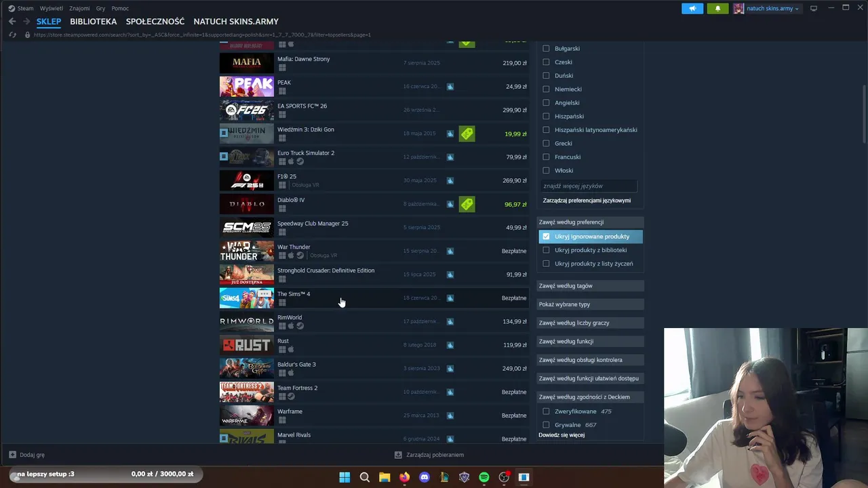
Task: Click the discount tag on Wiedźmin 3
Action: (467, 134)
